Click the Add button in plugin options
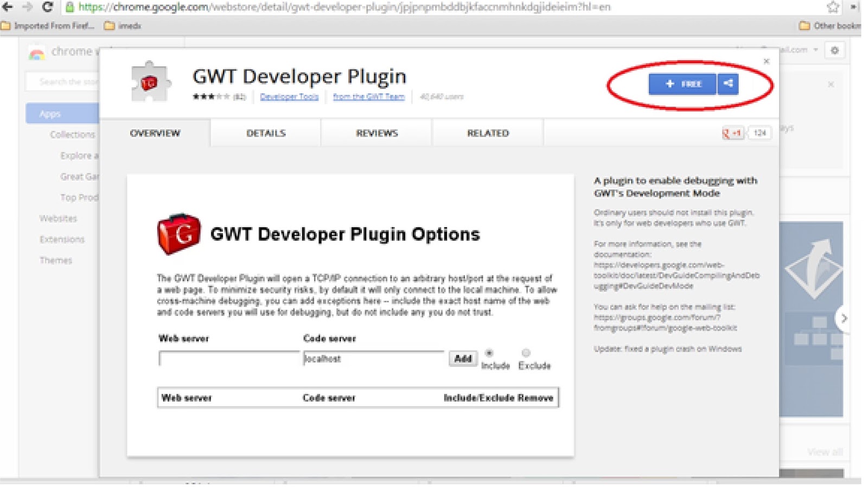Screen dimensions: 868x491 tap(463, 359)
